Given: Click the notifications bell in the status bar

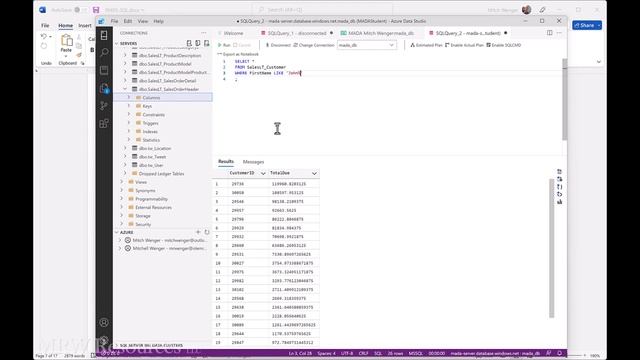Looking at the screenshot, I should (560, 353).
